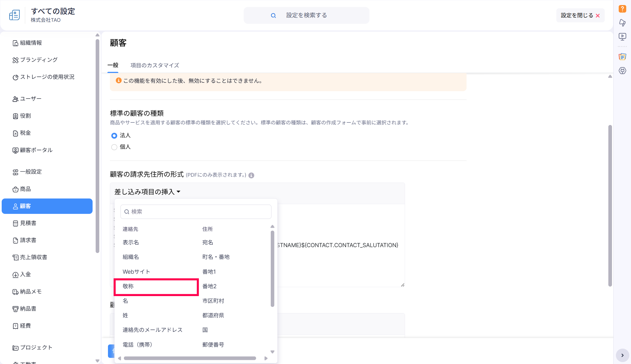Click the app logo icon at top left

(x=15, y=15)
